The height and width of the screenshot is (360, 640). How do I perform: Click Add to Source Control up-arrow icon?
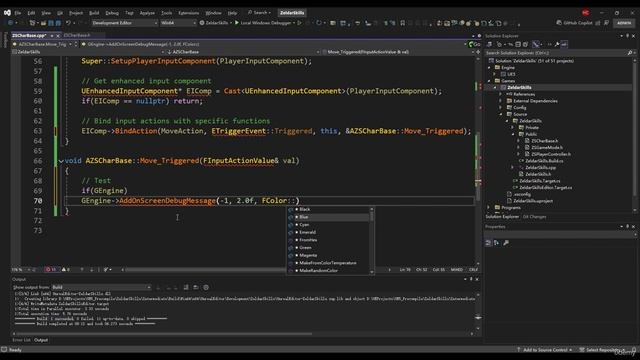[518, 350]
